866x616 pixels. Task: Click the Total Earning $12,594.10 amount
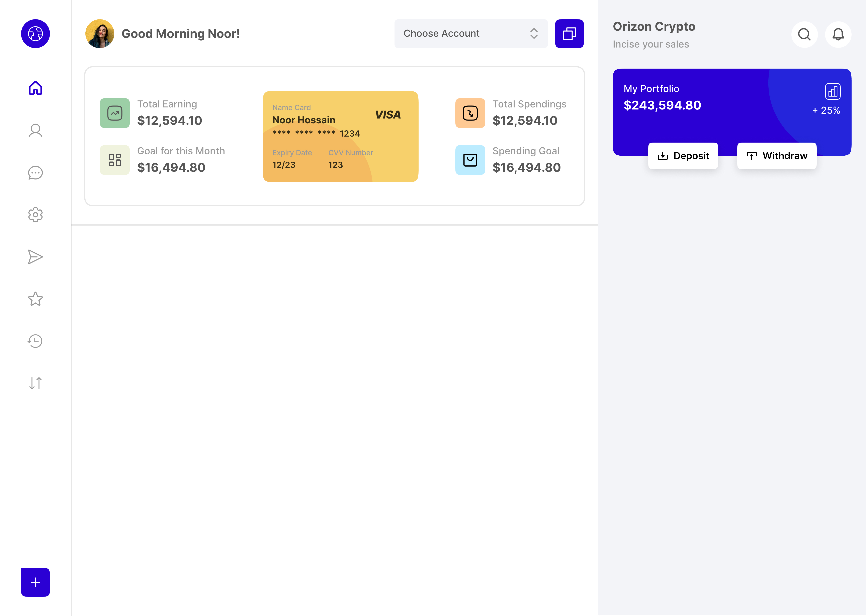[x=169, y=121]
